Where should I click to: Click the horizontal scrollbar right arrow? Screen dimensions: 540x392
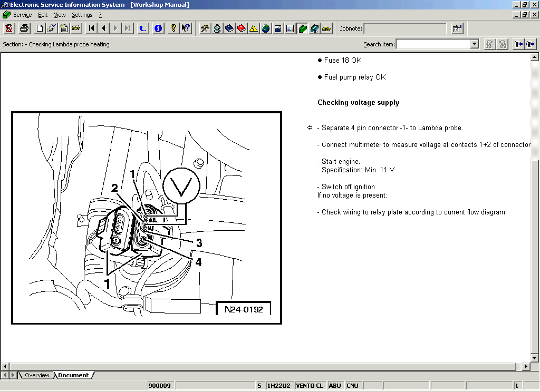pyautogui.click(x=526, y=366)
